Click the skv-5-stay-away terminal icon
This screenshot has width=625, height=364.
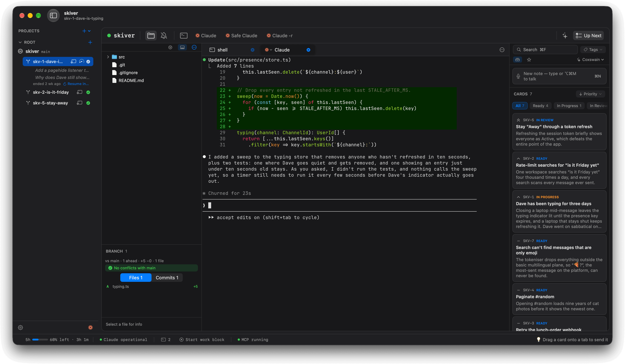[x=79, y=103]
